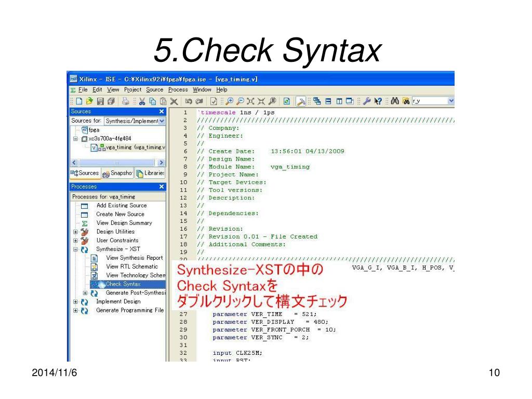532x399 pixels.
Task: Click the Tile vertically icon
Action: coord(339,101)
